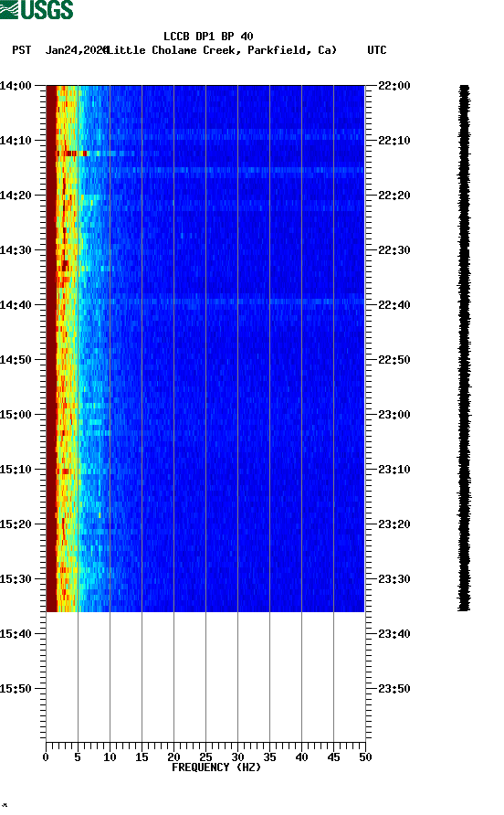Image resolution: width=504 pixels, height=815 pixels.
Task: Click the 14:20 PST time label
Action: click(16, 196)
